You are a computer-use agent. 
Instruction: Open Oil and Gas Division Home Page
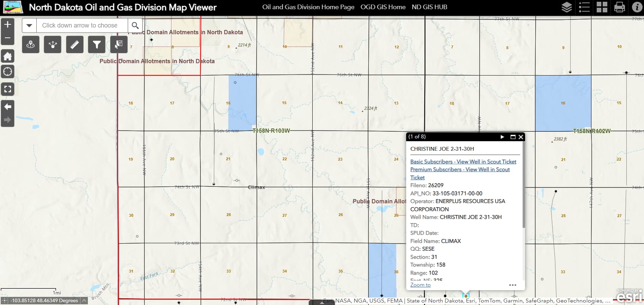tap(308, 7)
